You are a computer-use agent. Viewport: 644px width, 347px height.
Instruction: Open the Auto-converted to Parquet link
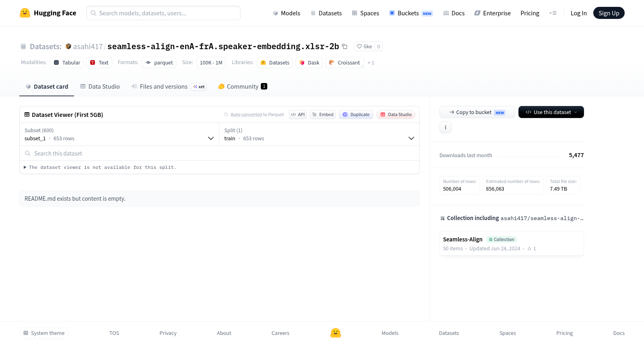(x=246, y=114)
